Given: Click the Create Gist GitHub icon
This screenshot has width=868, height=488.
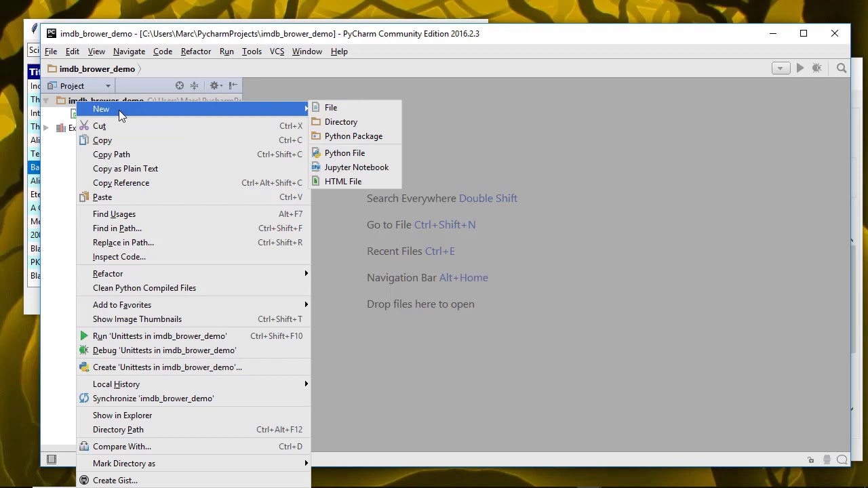Looking at the screenshot, I should coord(84,481).
